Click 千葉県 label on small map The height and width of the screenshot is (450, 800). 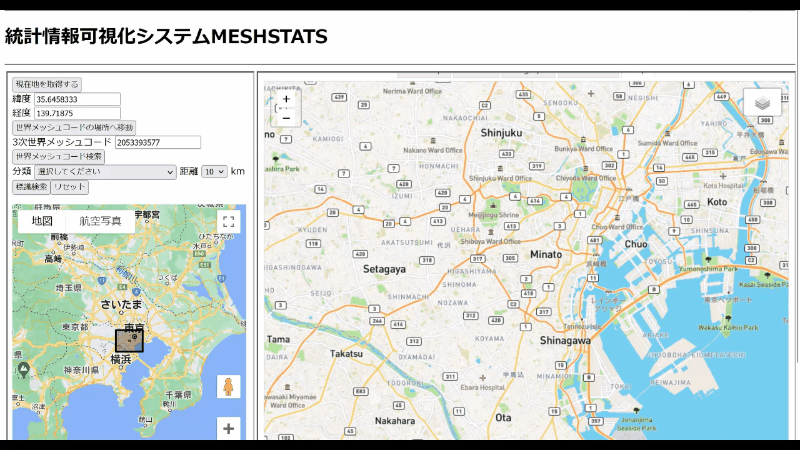(x=178, y=395)
